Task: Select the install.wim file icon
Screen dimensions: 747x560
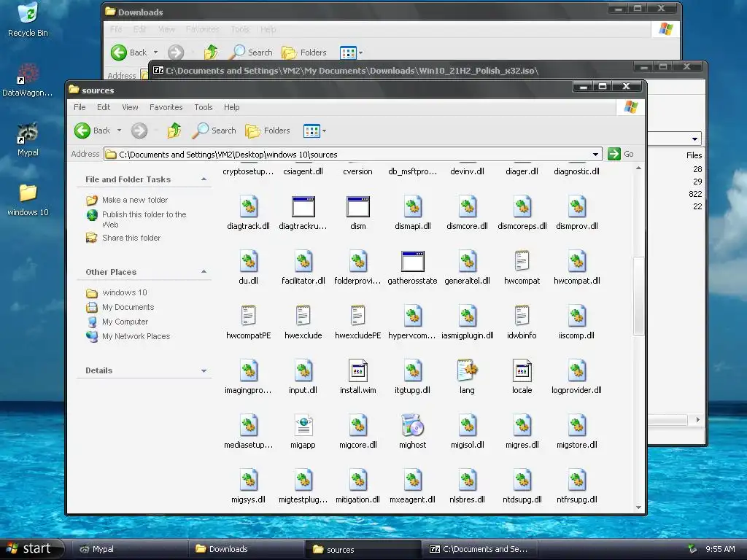Action: pos(357,370)
